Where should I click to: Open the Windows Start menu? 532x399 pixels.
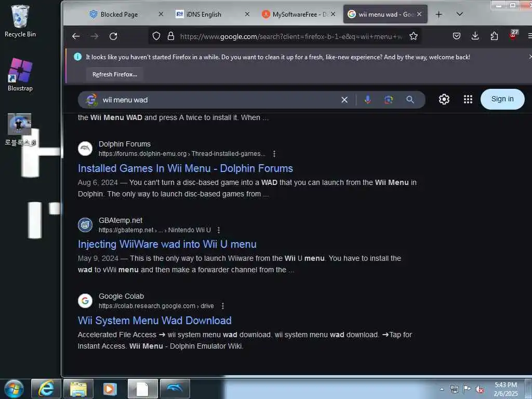(14, 389)
